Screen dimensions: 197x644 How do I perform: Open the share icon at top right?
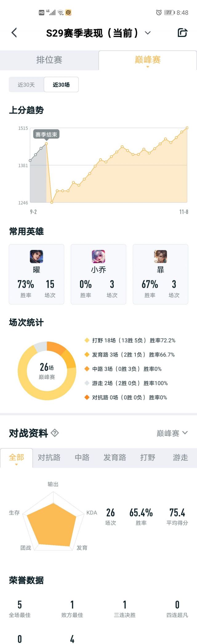[182, 33]
